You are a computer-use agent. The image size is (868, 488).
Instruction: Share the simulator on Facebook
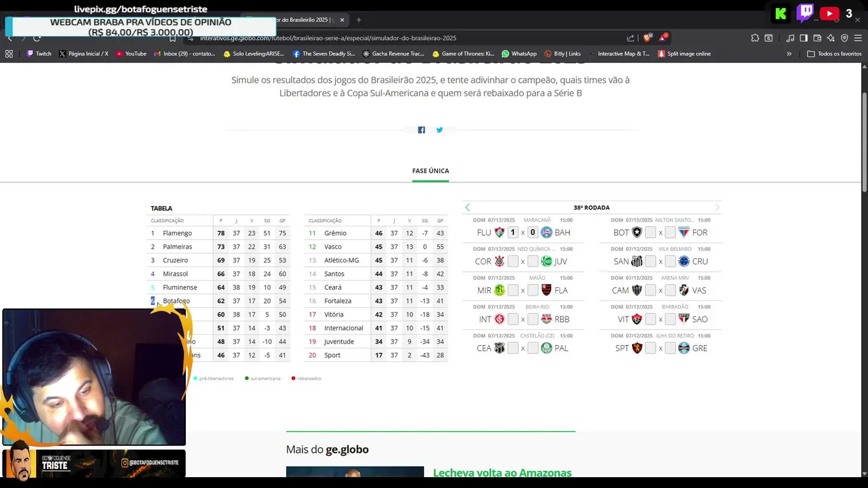click(421, 130)
